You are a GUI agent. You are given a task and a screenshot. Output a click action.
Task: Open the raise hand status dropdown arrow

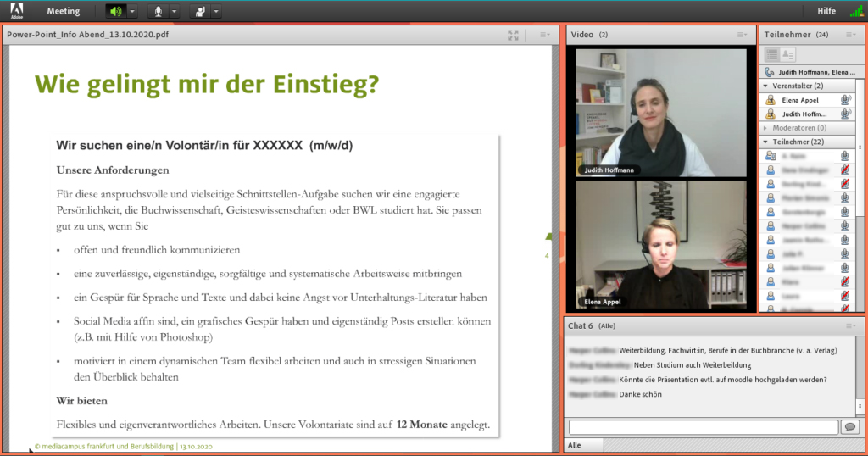[x=215, y=11]
